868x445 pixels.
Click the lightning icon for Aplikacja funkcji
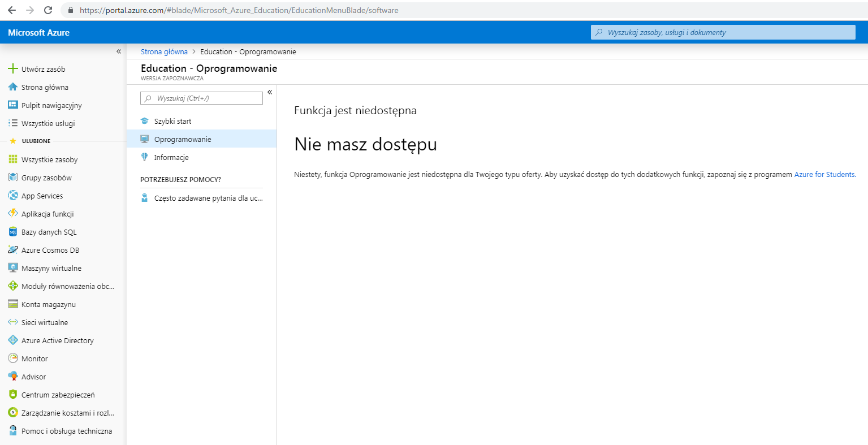[12, 214]
